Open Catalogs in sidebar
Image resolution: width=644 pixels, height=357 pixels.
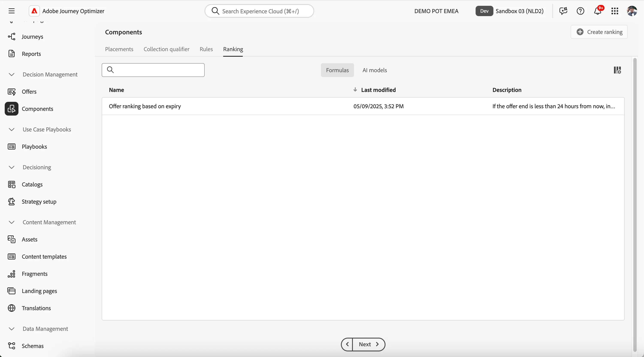(32, 185)
